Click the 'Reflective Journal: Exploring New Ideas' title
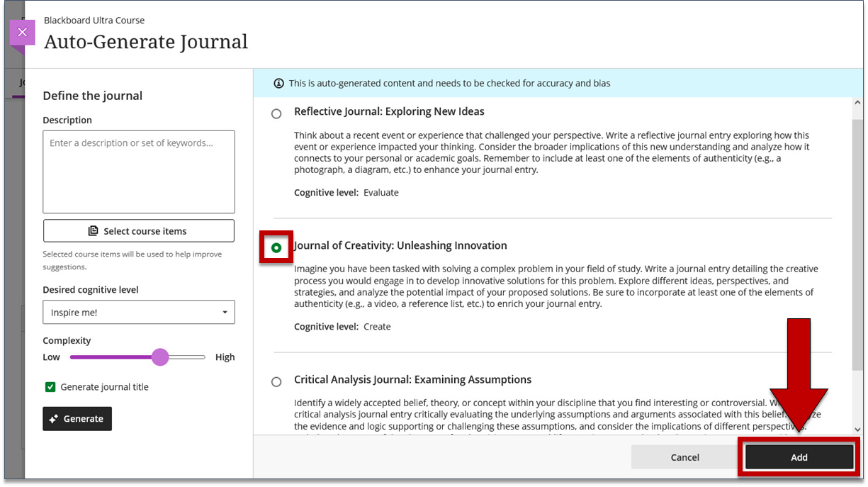868x487 pixels. click(389, 111)
